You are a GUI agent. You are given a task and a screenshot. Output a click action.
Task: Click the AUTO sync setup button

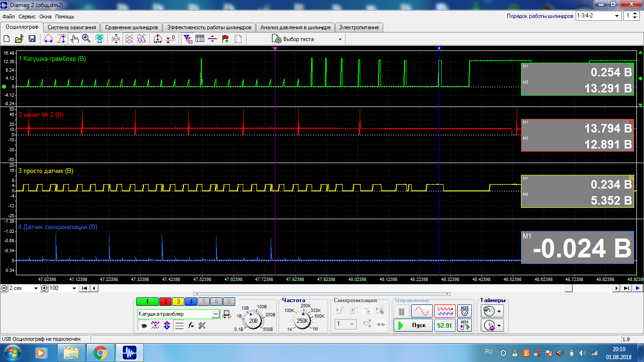(465, 325)
